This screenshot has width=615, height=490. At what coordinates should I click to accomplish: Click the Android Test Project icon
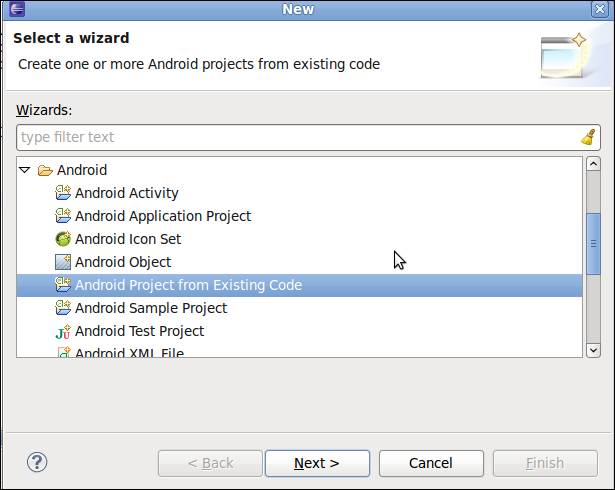coord(63,331)
